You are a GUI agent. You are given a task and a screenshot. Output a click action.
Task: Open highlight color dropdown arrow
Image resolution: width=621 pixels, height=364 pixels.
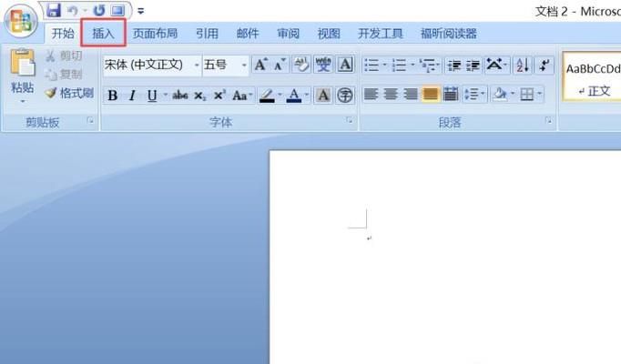(280, 95)
